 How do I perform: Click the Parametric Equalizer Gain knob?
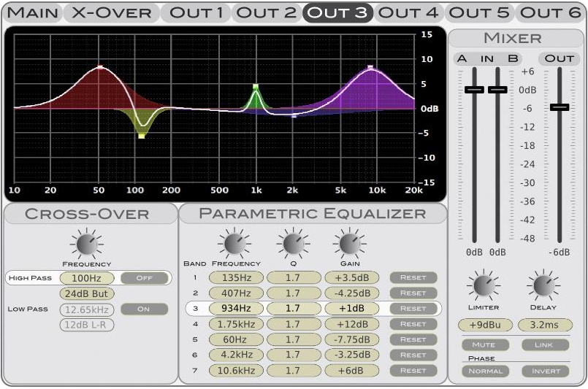coord(349,244)
